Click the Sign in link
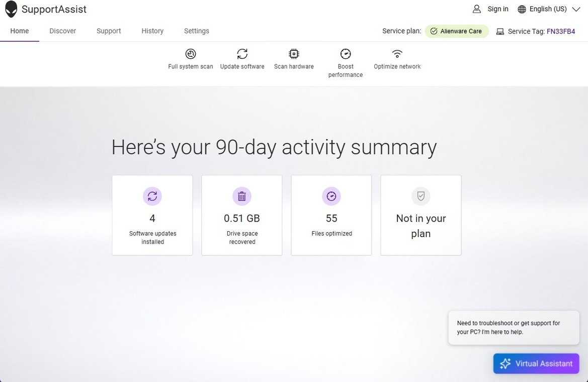The width and height of the screenshot is (588, 382). [498, 9]
